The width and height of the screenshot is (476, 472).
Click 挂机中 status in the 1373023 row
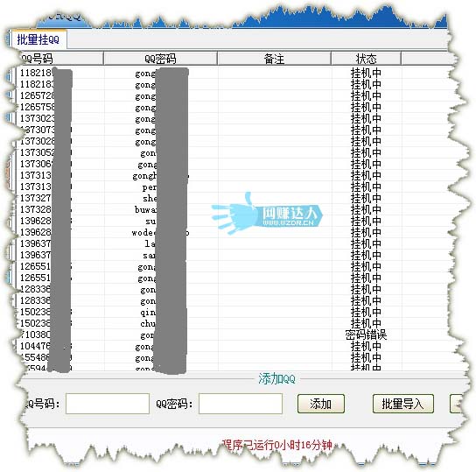pos(366,118)
